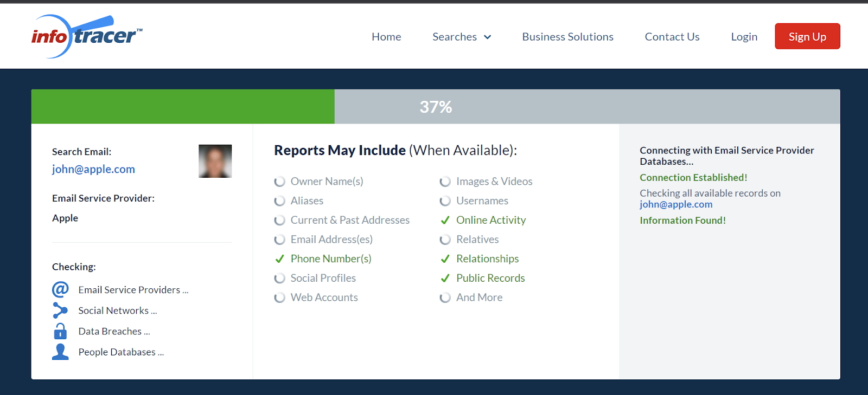Viewport: 868px width, 395px height.
Task: Click the spinner beside Web Accounts
Action: click(279, 297)
